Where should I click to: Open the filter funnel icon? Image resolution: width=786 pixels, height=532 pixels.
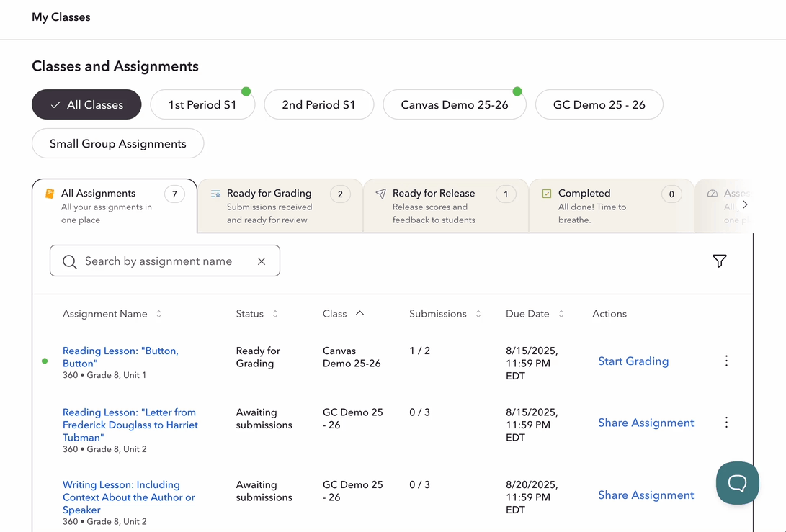coord(719,261)
